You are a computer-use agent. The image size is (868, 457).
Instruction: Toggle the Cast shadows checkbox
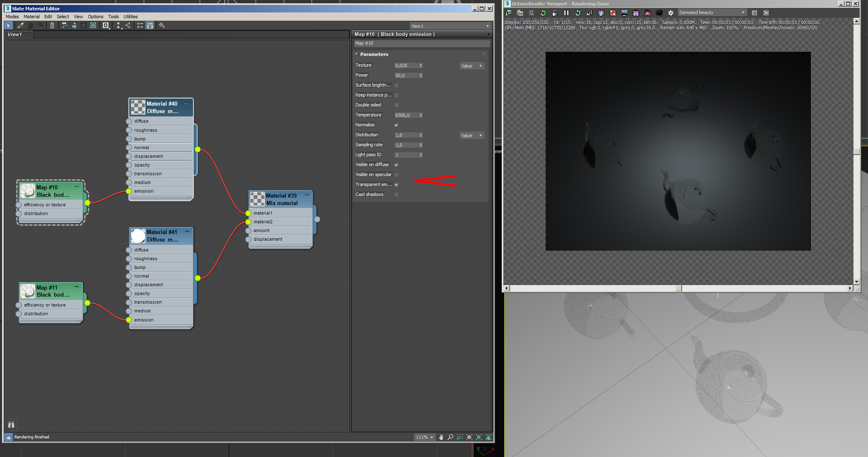[397, 195]
